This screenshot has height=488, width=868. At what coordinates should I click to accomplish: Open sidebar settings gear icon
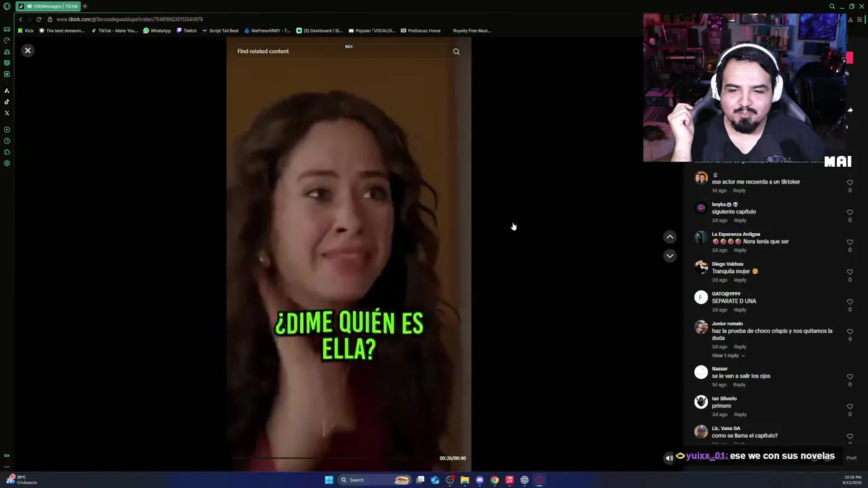(7, 163)
